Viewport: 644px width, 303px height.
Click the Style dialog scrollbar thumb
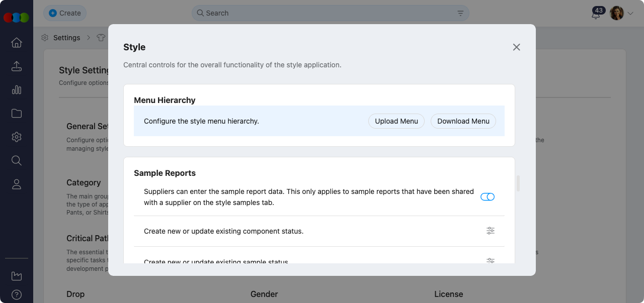point(518,183)
